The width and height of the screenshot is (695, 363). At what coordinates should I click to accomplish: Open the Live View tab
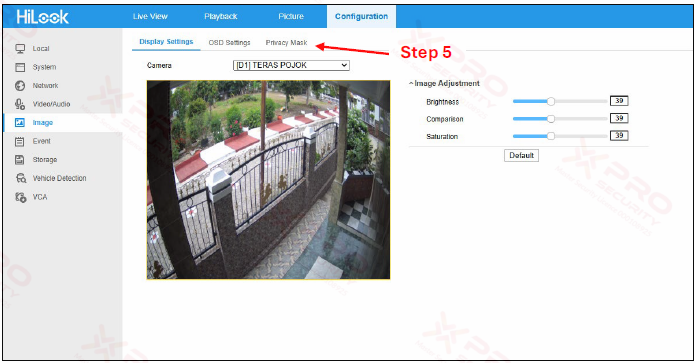(x=150, y=16)
